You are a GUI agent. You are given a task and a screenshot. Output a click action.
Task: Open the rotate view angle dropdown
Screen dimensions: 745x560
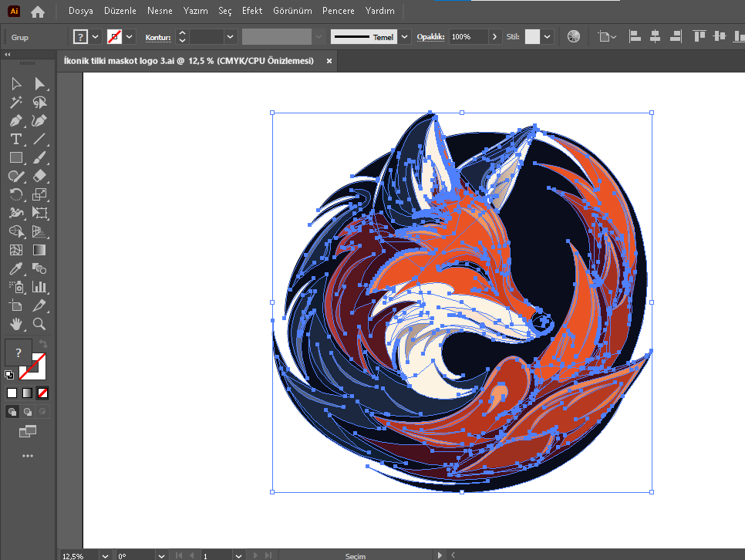point(161,555)
